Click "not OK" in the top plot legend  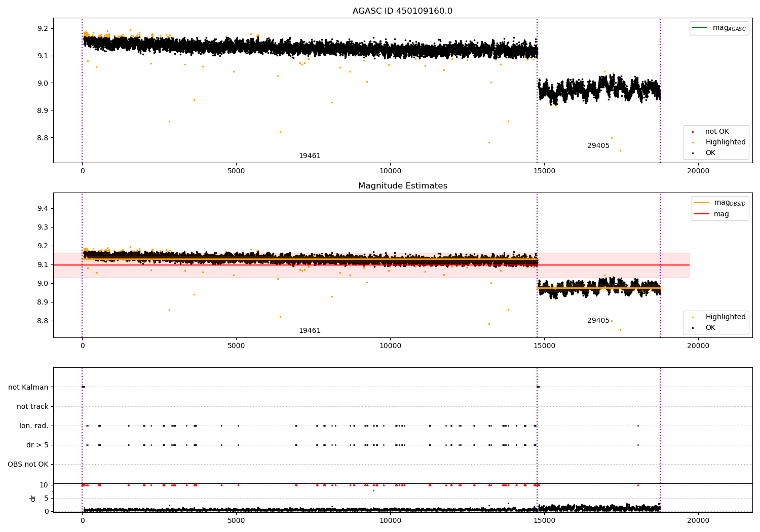point(717,132)
